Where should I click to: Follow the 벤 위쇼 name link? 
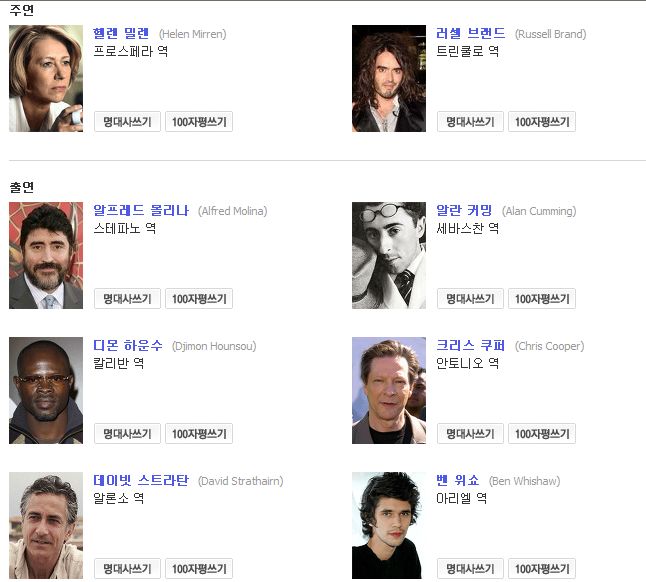click(x=457, y=481)
